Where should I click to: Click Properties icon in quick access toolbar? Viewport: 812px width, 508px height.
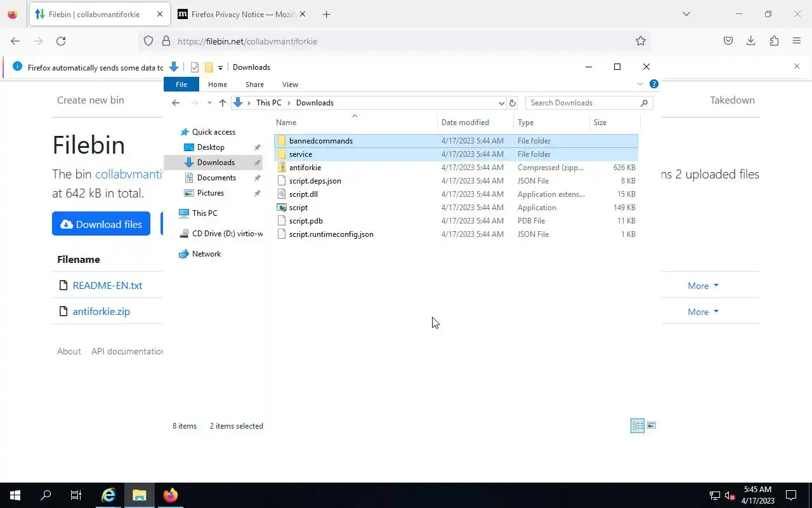[x=195, y=67]
